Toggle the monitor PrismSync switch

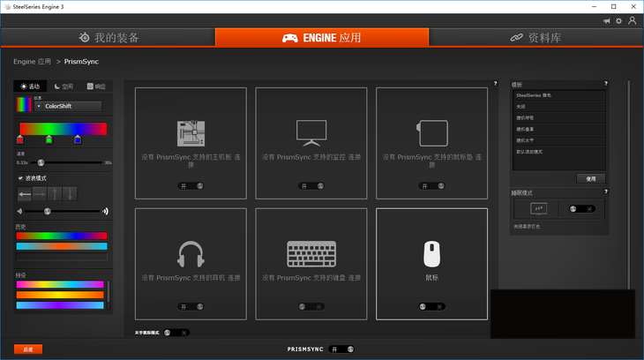click(311, 186)
